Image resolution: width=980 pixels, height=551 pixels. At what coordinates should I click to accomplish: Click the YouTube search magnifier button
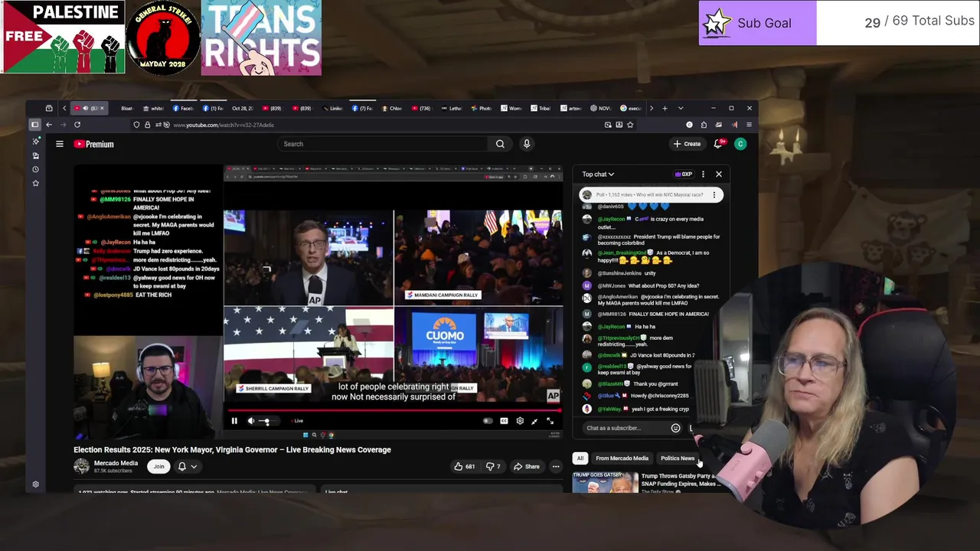pos(500,144)
